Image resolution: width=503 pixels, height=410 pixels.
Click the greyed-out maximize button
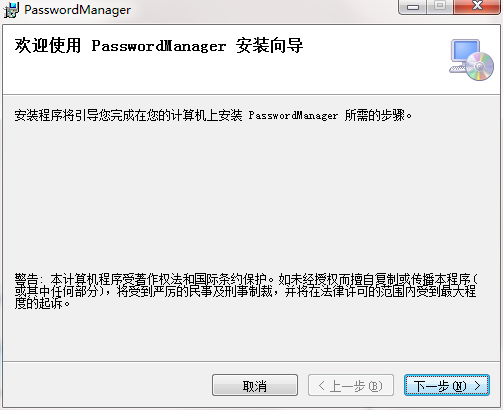click(440, 7)
